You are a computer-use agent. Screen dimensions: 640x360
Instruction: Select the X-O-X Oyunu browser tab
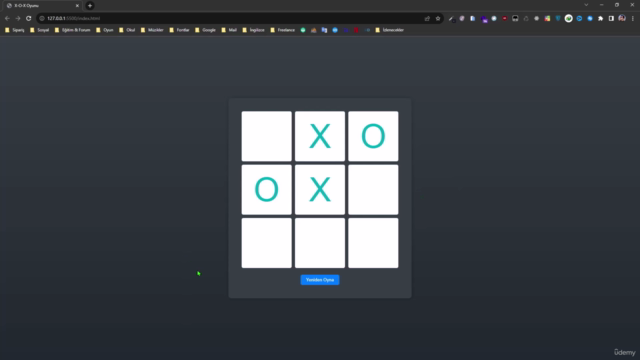pos(42,6)
